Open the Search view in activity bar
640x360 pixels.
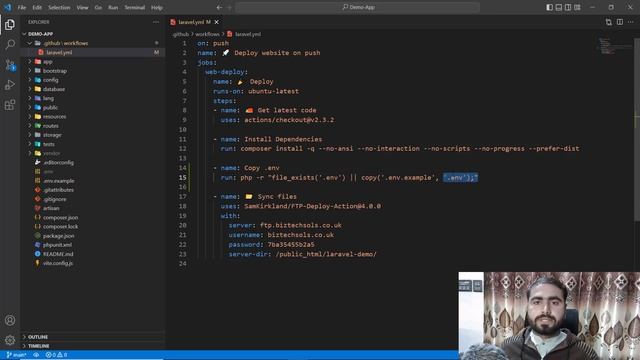(x=10, y=44)
